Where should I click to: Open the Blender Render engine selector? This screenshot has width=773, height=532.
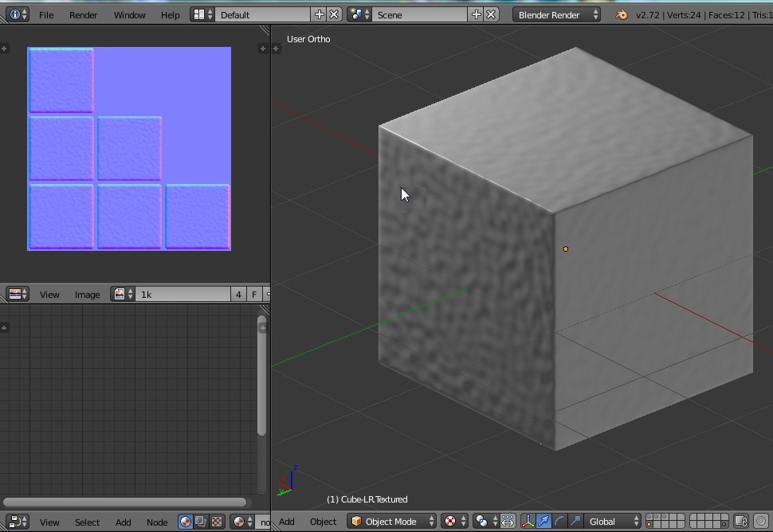[556, 14]
